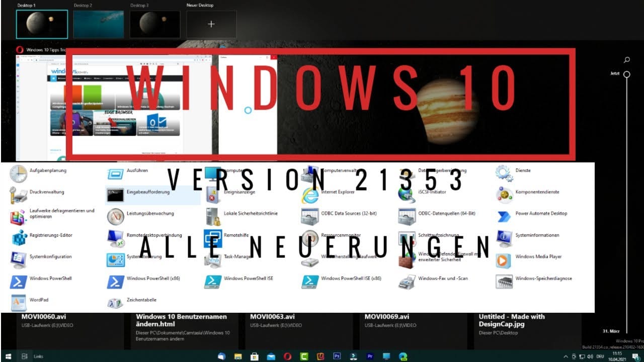
Task: Switch DEU keyboard language
Action: [600, 356]
